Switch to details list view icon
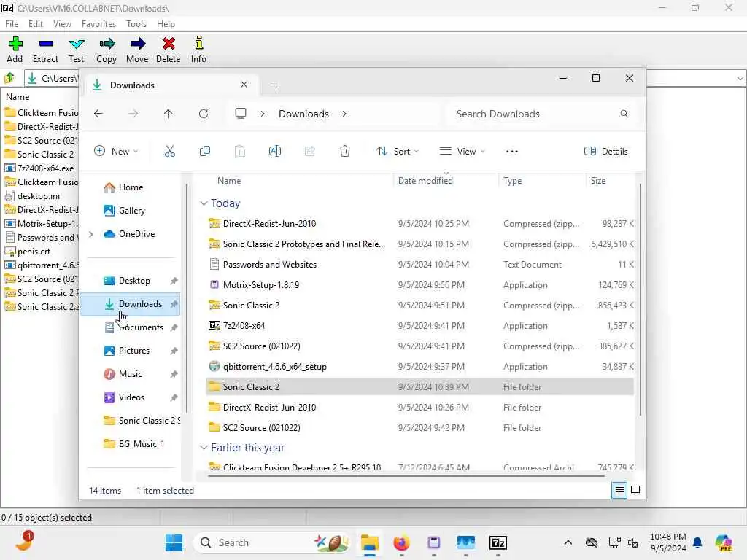The width and height of the screenshot is (747, 560). tap(620, 490)
